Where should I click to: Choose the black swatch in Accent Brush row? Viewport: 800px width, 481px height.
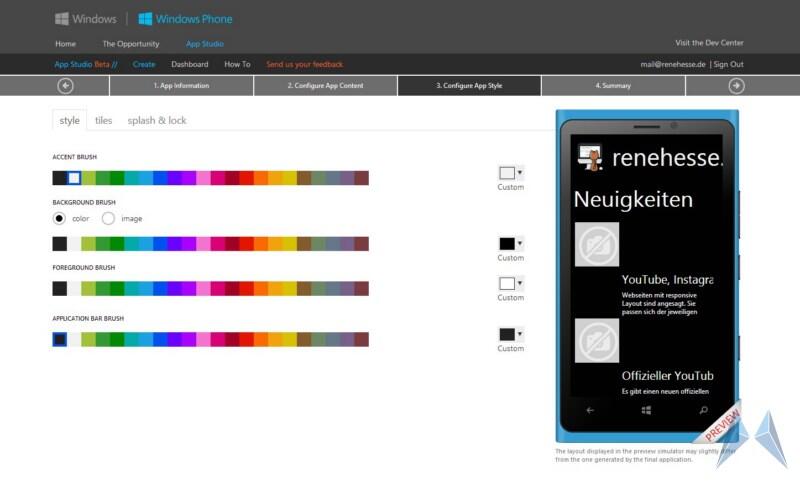click(x=59, y=178)
